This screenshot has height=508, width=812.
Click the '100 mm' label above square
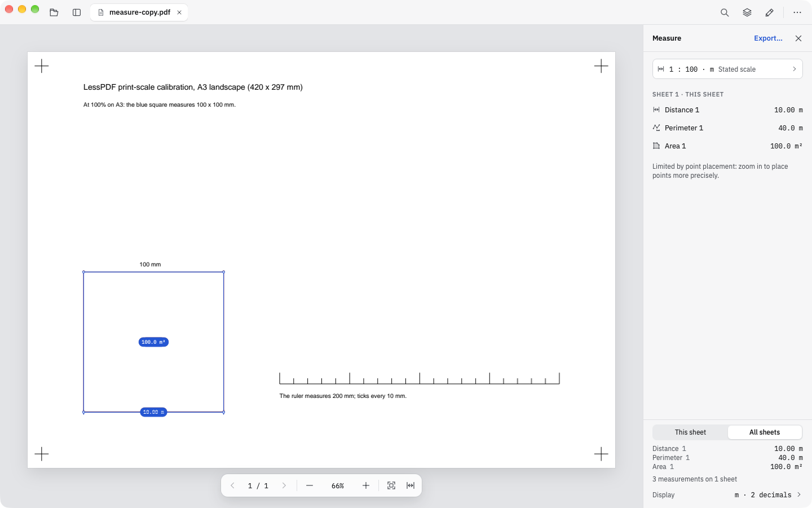point(150,264)
